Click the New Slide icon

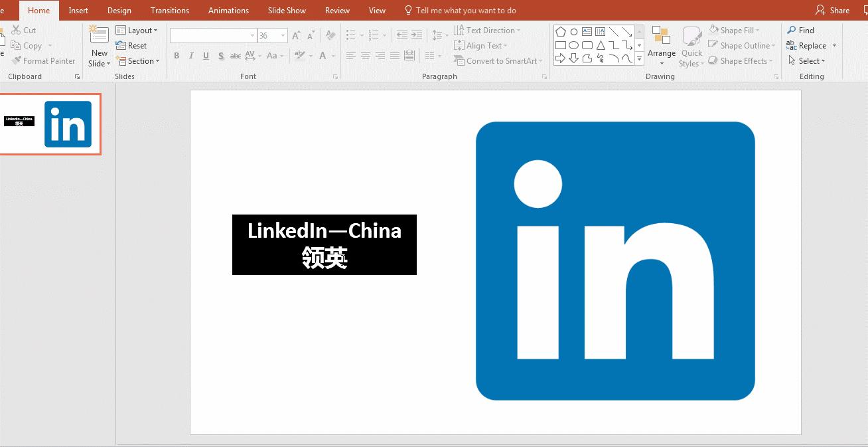point(100,35)
